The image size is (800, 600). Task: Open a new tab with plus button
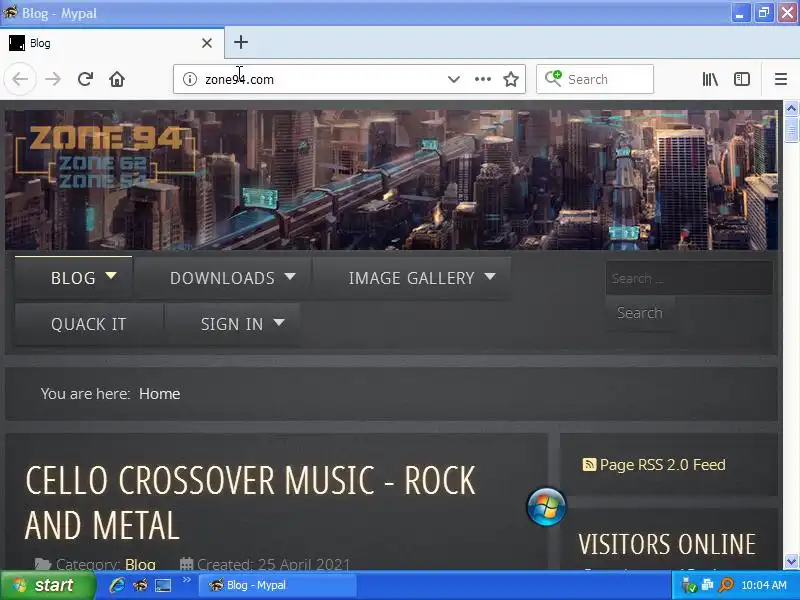coord(241,42)
